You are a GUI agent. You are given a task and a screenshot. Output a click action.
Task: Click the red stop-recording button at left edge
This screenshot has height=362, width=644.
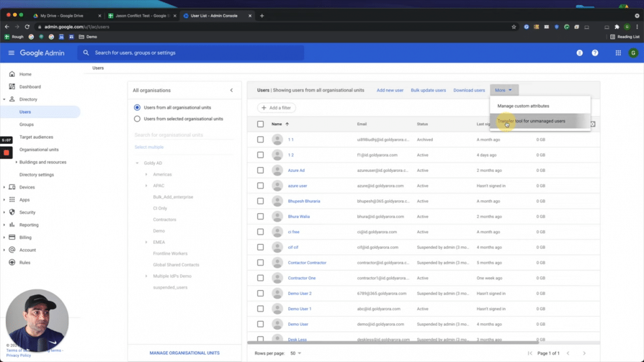(x=6, y=153)
